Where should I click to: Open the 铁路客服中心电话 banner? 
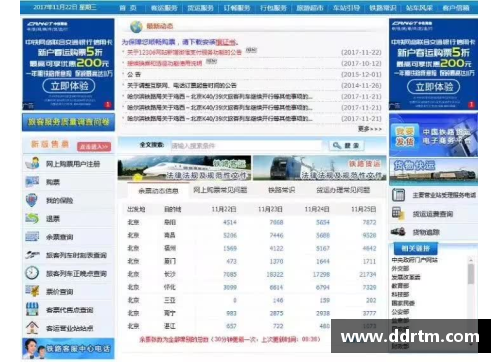coord(68,349)
